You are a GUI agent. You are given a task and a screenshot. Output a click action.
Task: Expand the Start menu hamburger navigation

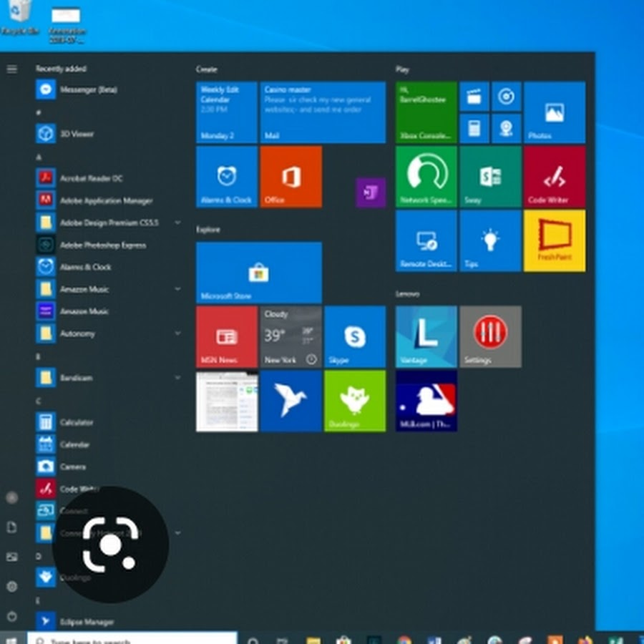point(12,69)
